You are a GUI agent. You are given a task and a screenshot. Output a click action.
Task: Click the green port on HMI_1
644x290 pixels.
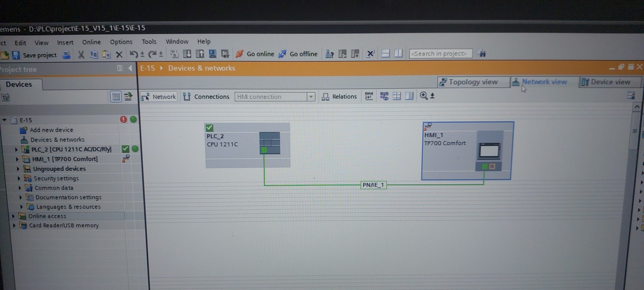(x=484, y=166)
